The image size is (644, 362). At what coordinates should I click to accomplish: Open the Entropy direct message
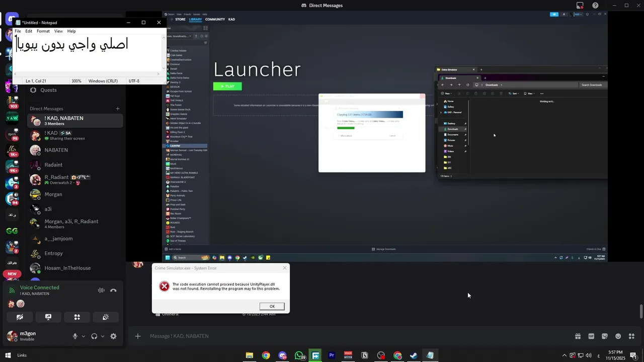[x=75, y=253]
